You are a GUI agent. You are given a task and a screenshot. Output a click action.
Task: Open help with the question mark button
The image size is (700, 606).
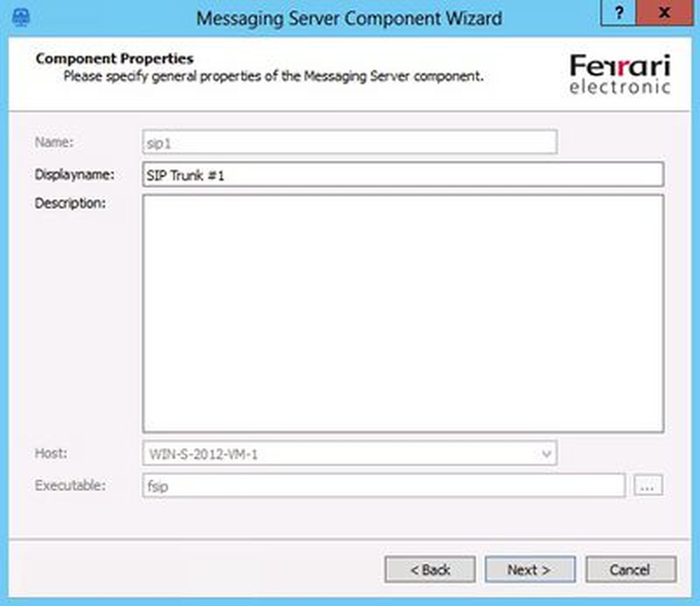618,13
